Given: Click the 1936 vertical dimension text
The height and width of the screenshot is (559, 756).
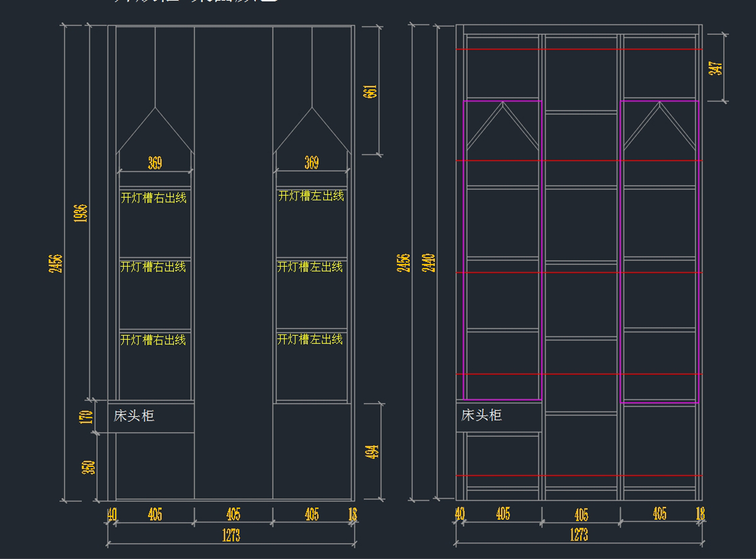Looking at the screenshot, I should 81,213.
